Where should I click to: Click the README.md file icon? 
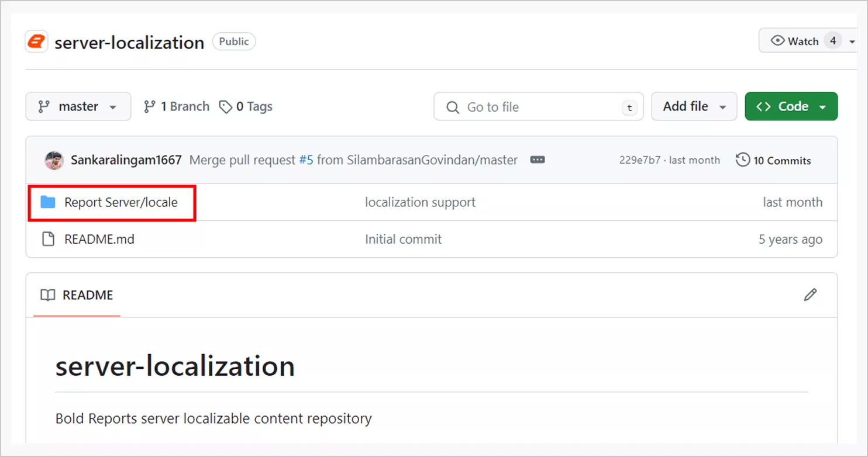coord(48,238)
